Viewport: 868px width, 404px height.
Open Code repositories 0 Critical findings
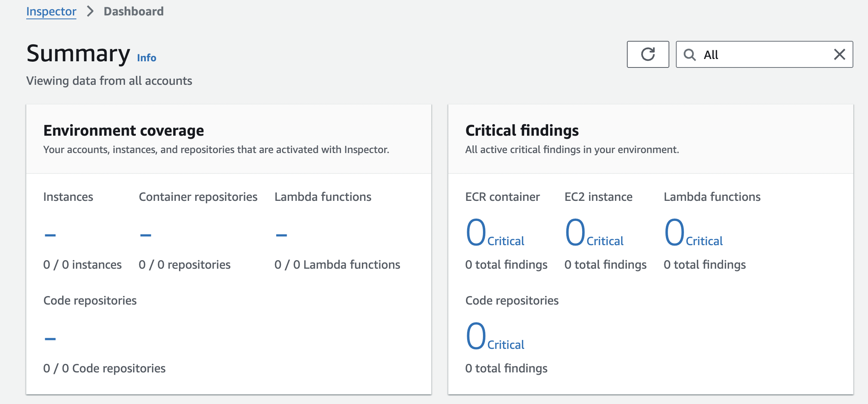495,337
